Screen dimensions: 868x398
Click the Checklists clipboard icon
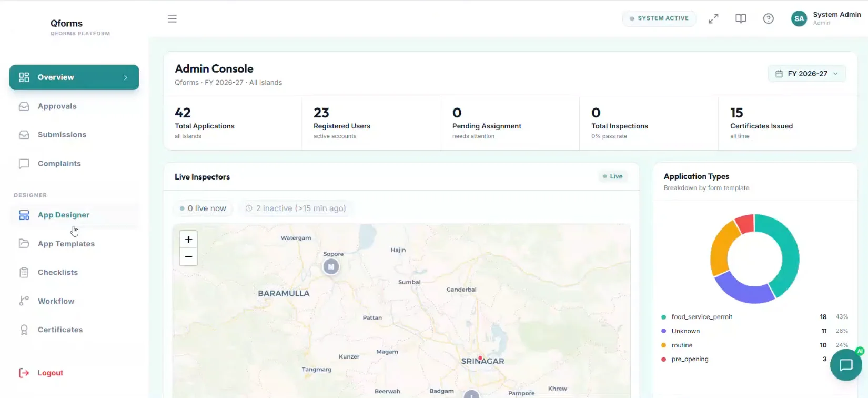click(x=24, y=272)
